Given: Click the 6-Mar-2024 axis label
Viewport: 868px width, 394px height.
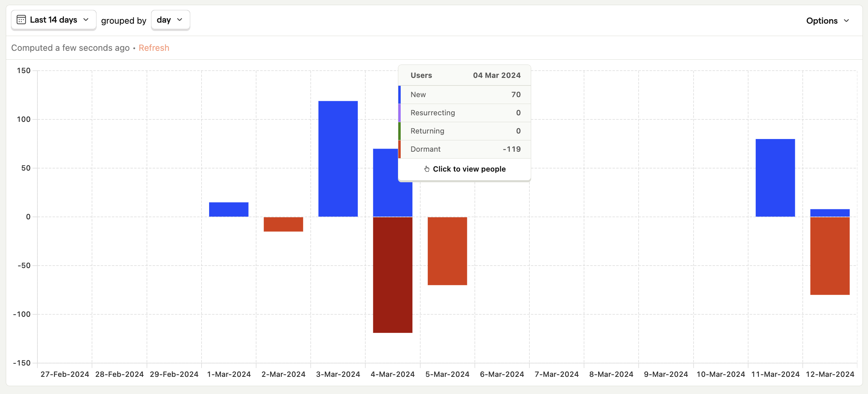Looking at the screenshot, I should [502, 374].
